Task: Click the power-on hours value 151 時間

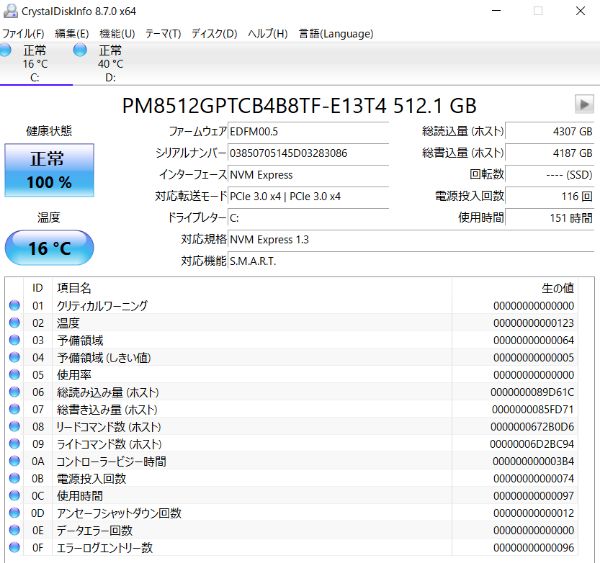Action: 549,218
